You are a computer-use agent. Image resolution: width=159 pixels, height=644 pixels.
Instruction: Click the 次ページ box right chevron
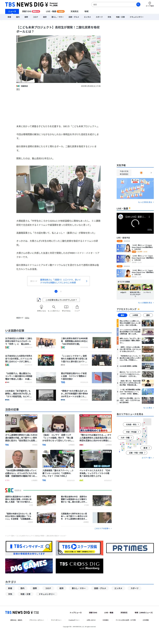pos(87,281)
